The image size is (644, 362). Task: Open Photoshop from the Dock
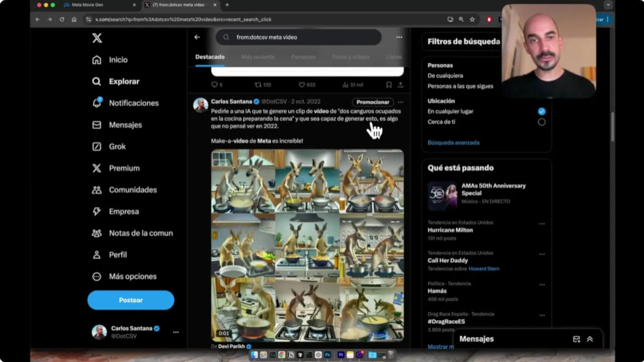[x=328, y=355]
